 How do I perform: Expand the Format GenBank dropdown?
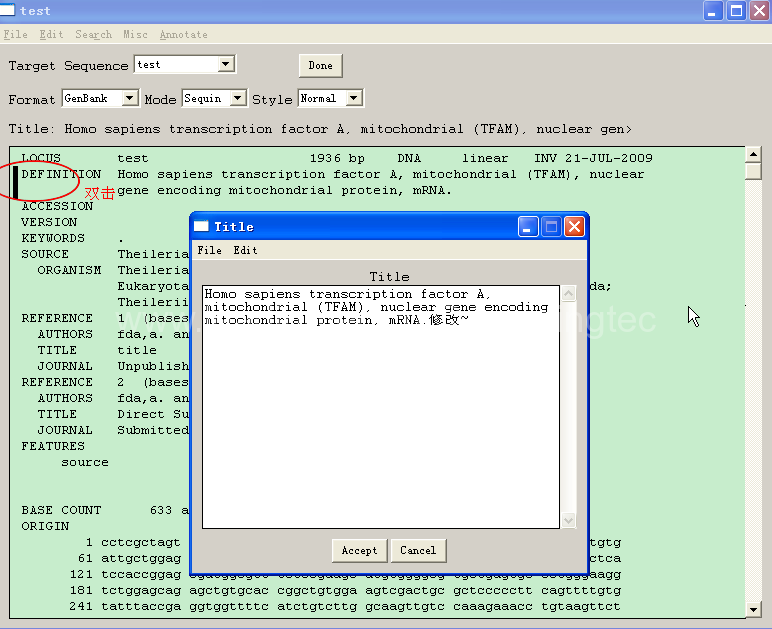click(129, 99)
